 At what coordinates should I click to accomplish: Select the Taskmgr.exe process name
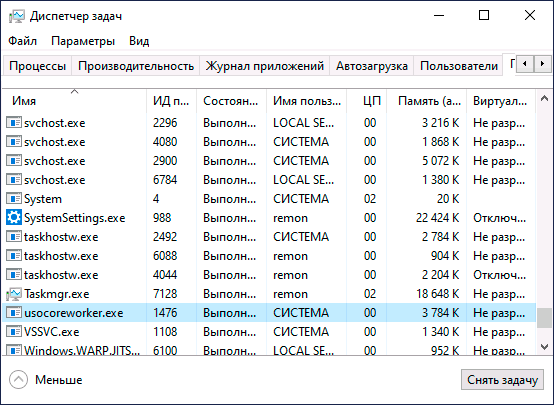click(57, 294)
